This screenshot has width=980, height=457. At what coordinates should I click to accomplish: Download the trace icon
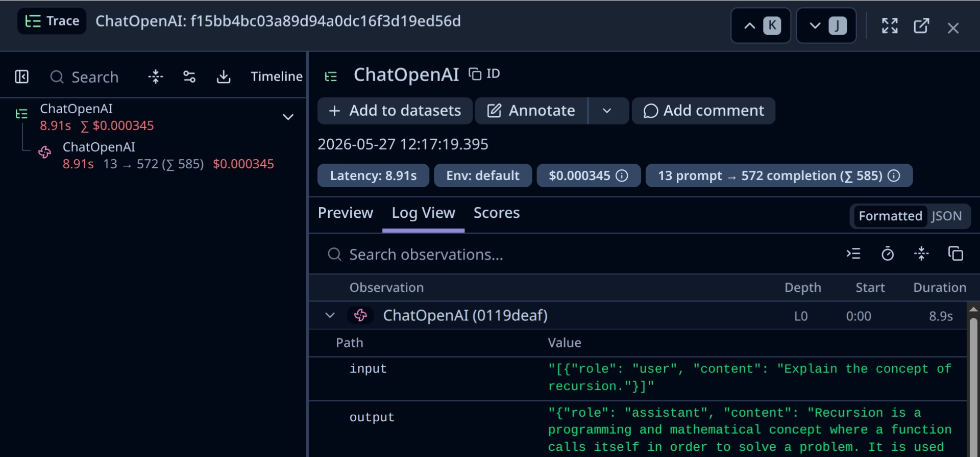pos(224,77)
